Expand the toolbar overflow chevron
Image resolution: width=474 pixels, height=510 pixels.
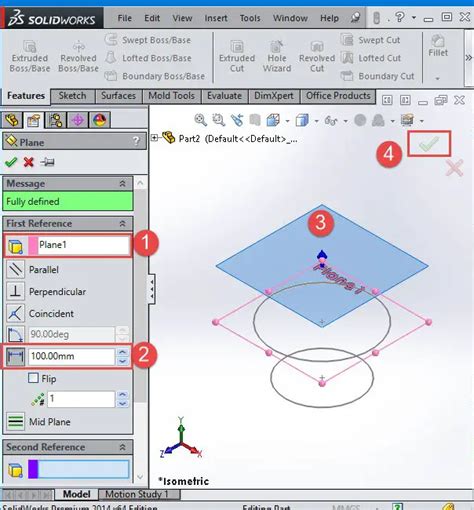[x=468, y=58]
